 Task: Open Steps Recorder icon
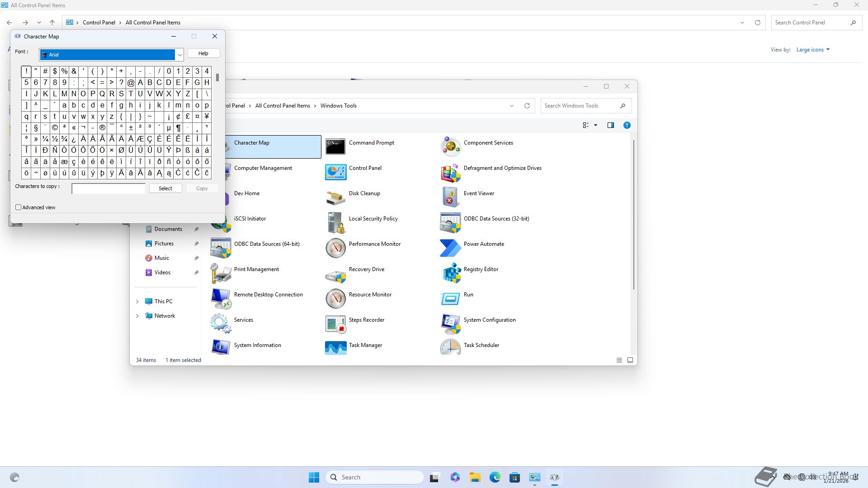coord(335,324)
